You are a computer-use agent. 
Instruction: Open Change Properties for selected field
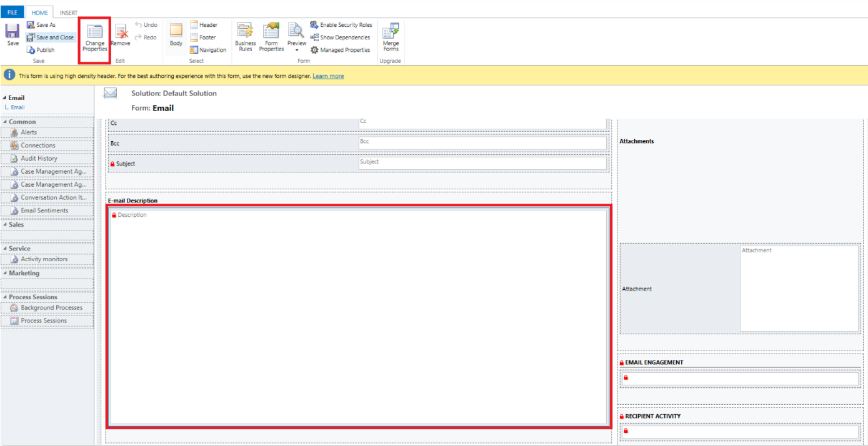95,38
